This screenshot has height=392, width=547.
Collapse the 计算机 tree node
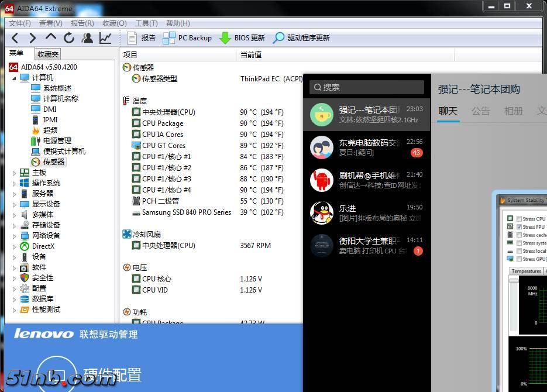pos(14,78)
